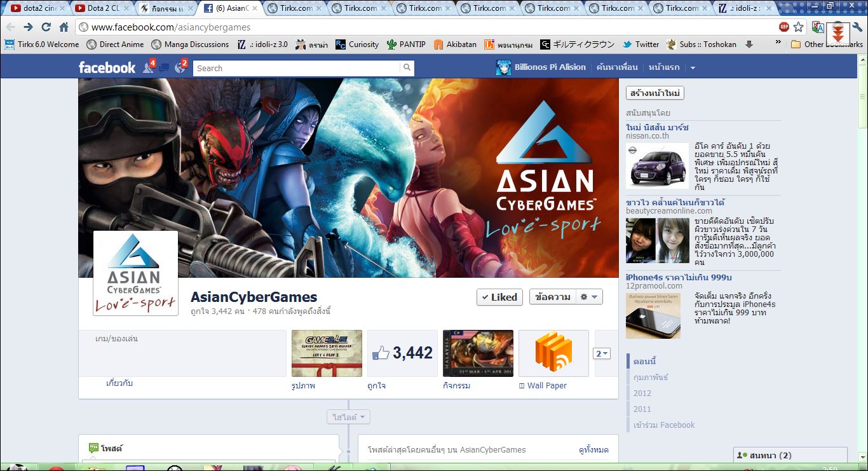Open the สนทนา (2) chat bar
868x471 pixels.
(x=790, y=455)
